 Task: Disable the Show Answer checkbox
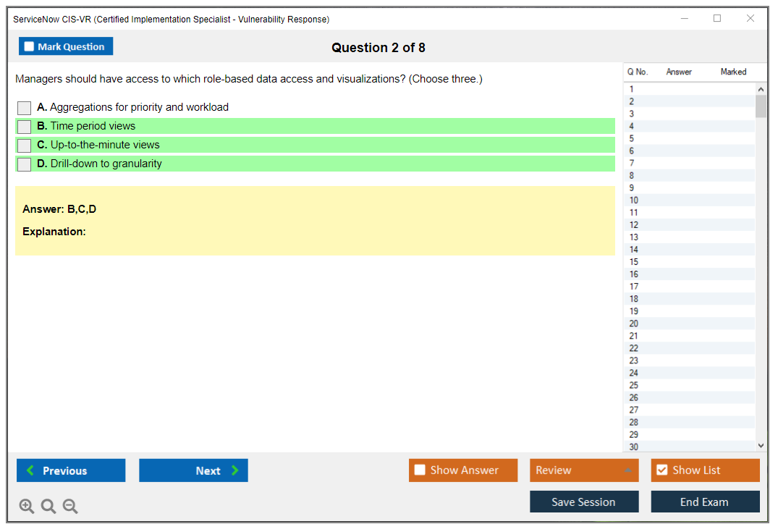click(420, 470)
